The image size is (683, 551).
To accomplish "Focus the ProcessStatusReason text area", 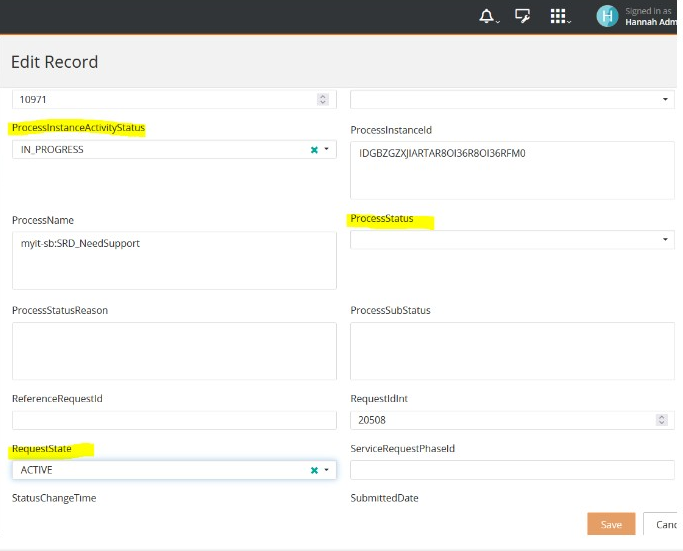I will [x=174, y=351].
